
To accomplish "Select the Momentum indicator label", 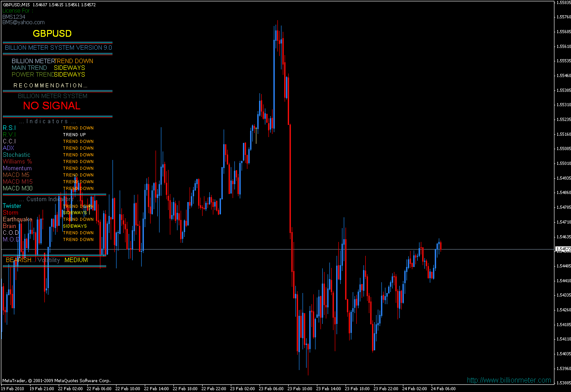I will (x=17, y=168).
